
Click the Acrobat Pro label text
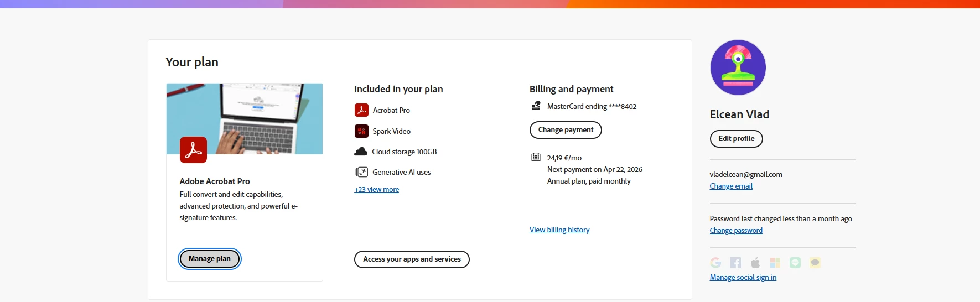point(391,111)
